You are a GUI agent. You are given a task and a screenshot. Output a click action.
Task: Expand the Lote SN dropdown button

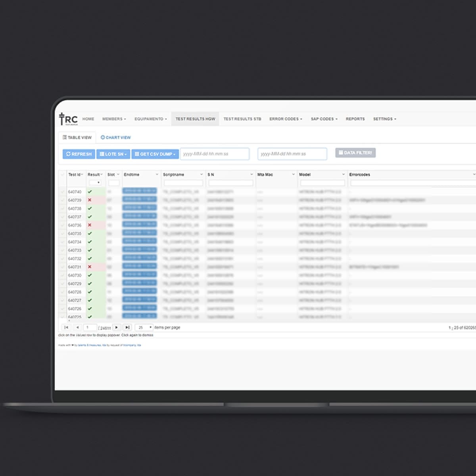[x=113, y=154]
